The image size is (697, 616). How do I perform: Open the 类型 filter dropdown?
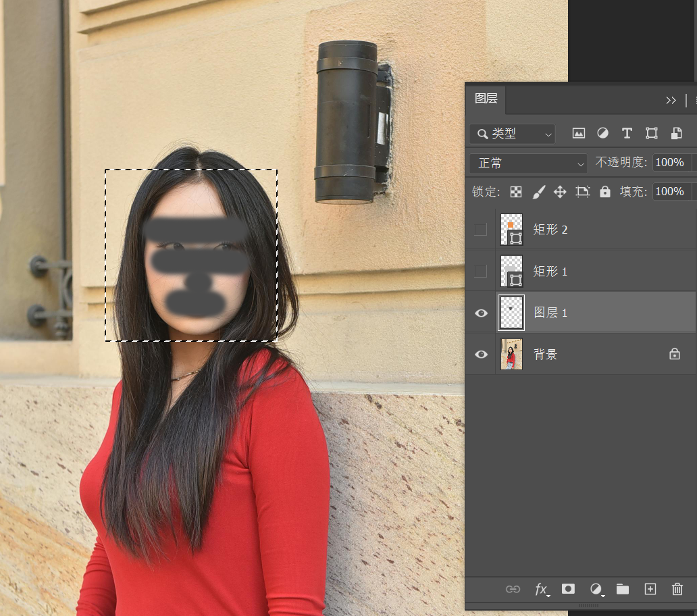click(x=512, y=134)
